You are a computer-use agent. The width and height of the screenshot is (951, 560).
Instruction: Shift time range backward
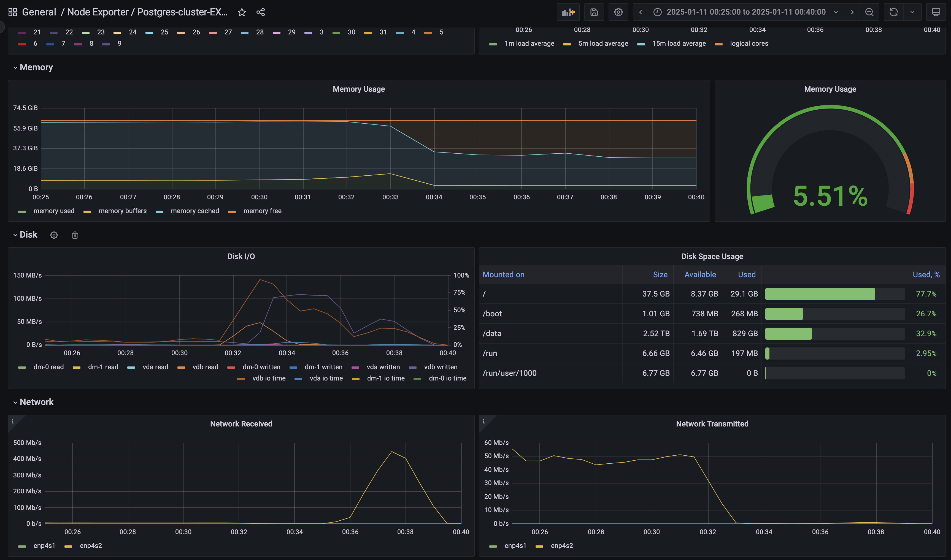(640, 12)
